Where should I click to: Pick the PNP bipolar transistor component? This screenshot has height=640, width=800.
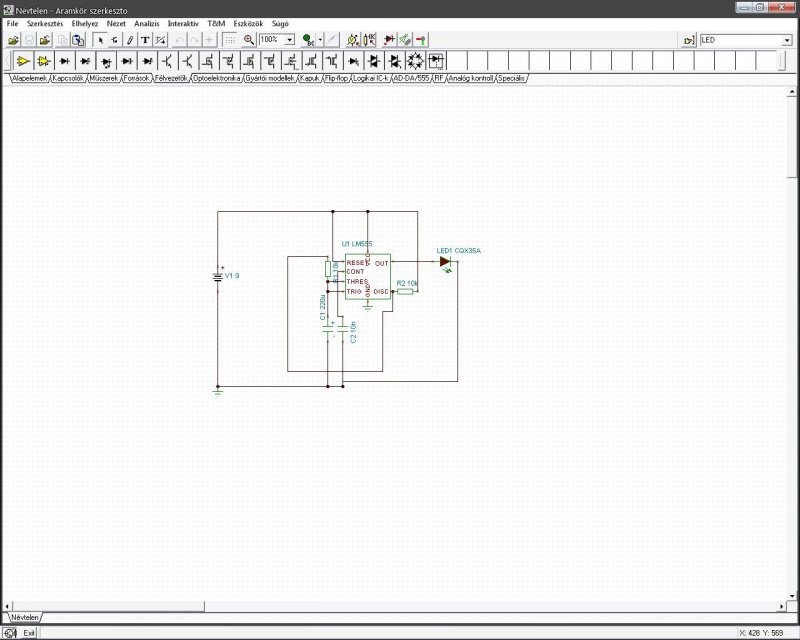[188, 61]
